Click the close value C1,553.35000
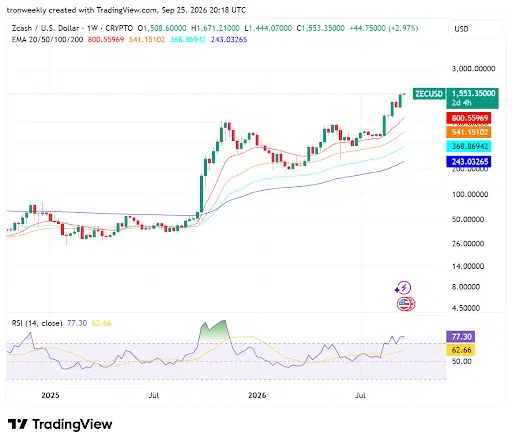This screenshot has height=444, width=512. click(321, 28)
